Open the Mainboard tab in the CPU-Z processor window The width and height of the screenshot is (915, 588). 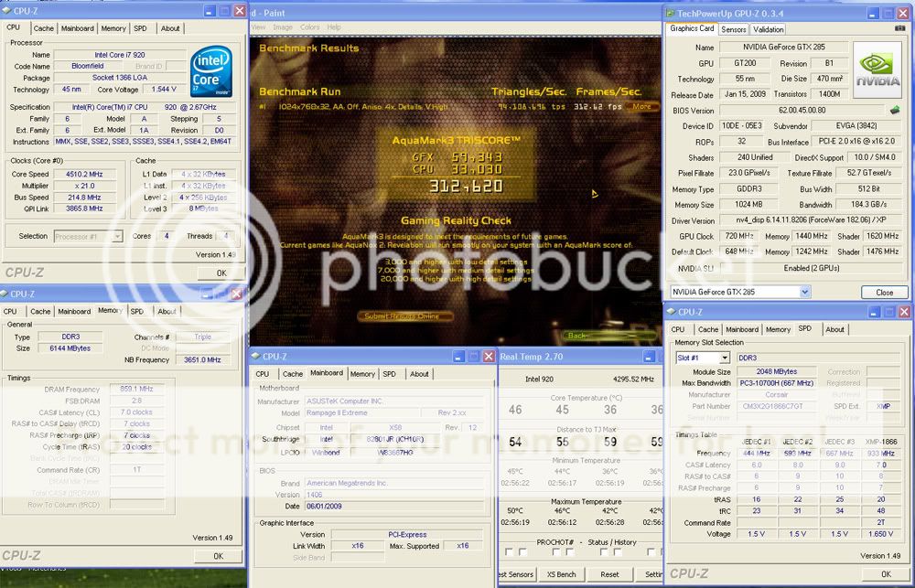[78, 28]
